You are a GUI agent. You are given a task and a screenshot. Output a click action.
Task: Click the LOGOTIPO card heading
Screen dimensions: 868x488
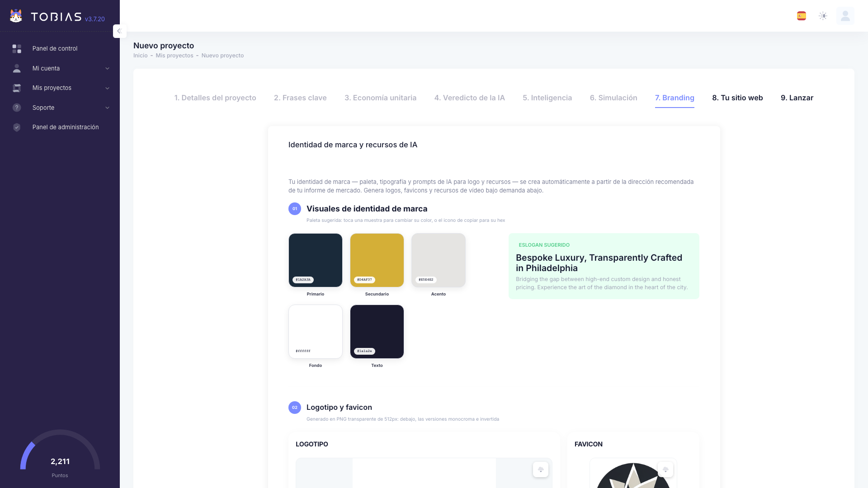tap(312, 444)
